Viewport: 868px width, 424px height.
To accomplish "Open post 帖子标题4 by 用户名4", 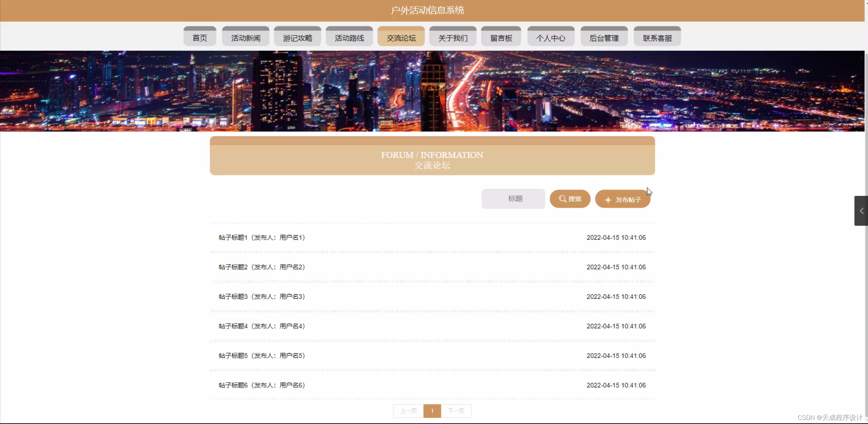I will coord(262,326).
